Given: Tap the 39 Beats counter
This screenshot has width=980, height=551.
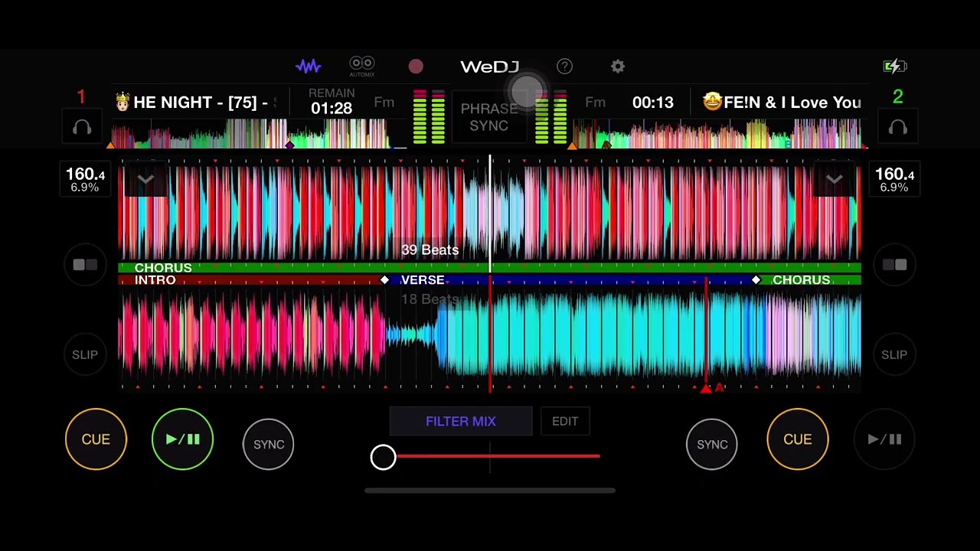Looking at the screenshot, I should click(x=430, y=250).
